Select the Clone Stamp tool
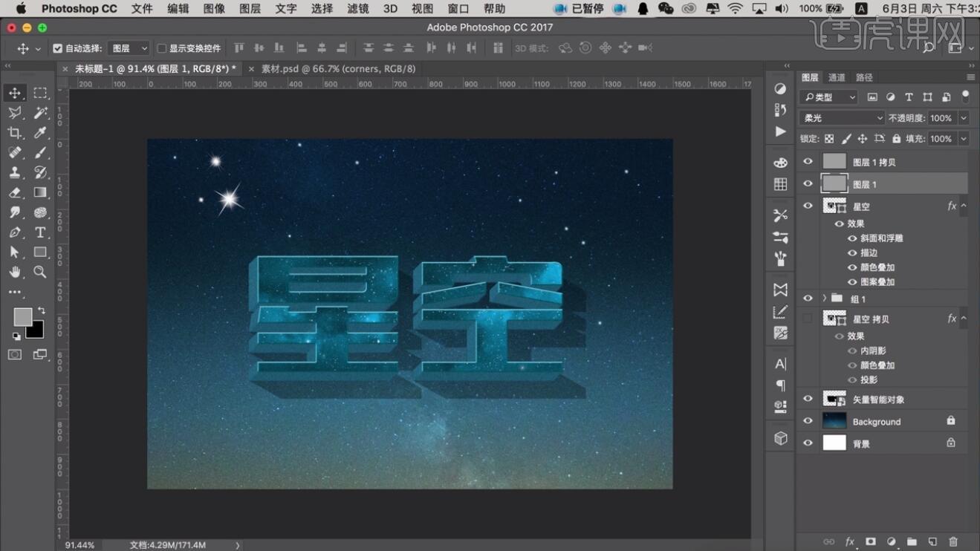The image size is (980, 551). 15,172
